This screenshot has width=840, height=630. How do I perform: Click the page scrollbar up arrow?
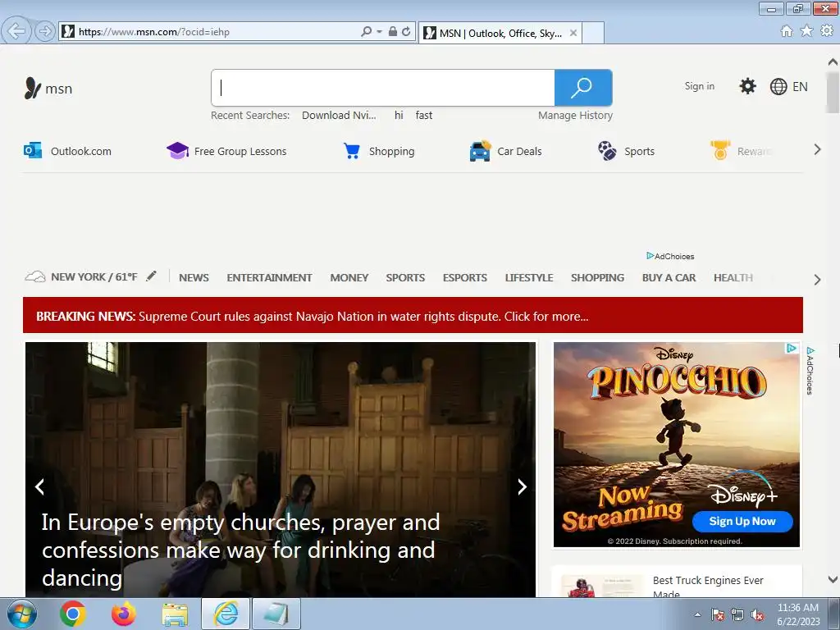[x=833, y=61]
